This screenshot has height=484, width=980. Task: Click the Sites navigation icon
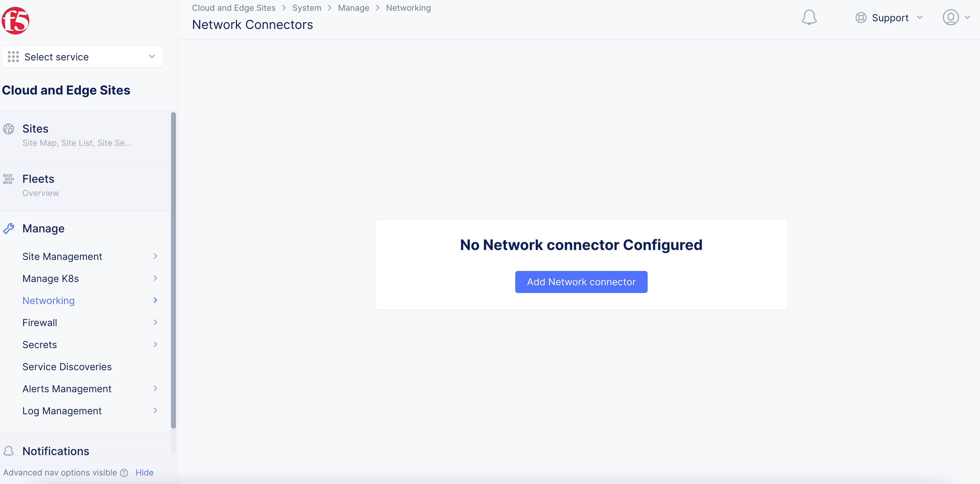pyautogui.click(x=9, y=129)
